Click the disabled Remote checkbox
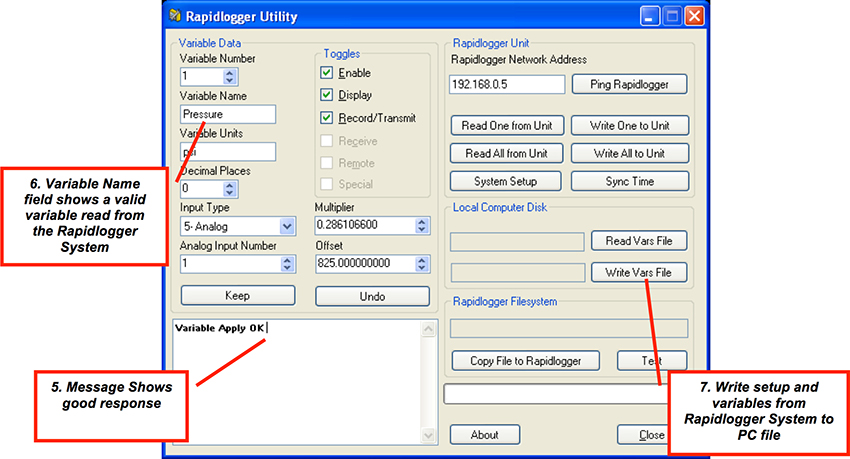Image resolution: width=850 pixels, height=459 pixels. tap(326, 163)
